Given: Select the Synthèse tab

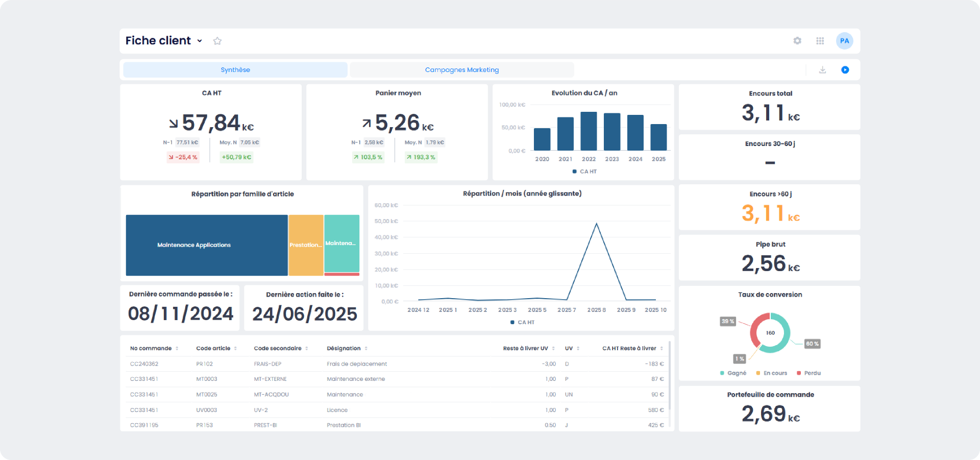Looking at the screenshot, I should coord(235,70).
